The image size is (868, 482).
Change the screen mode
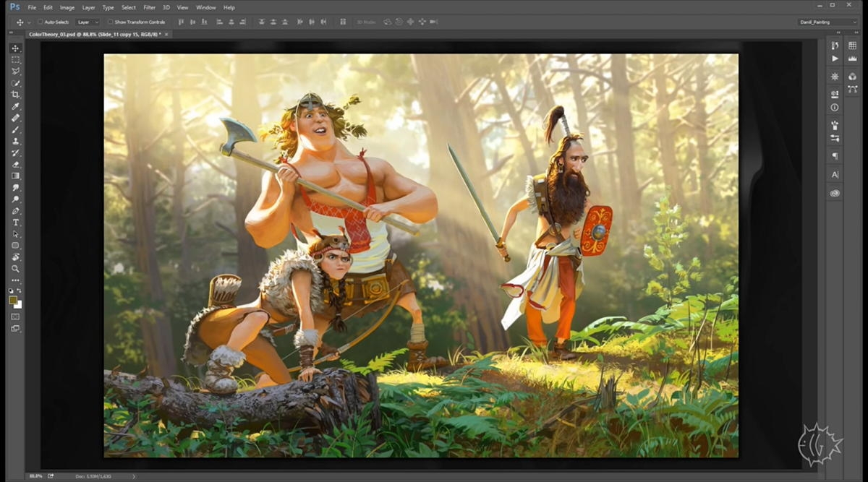click(x=15, y=328)
